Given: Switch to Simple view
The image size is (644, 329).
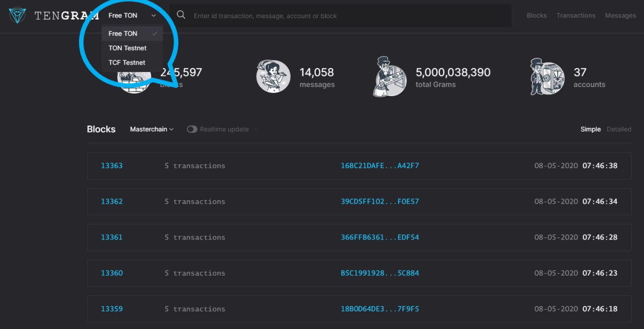Looking at the screenshot, I should pos(590,129).
